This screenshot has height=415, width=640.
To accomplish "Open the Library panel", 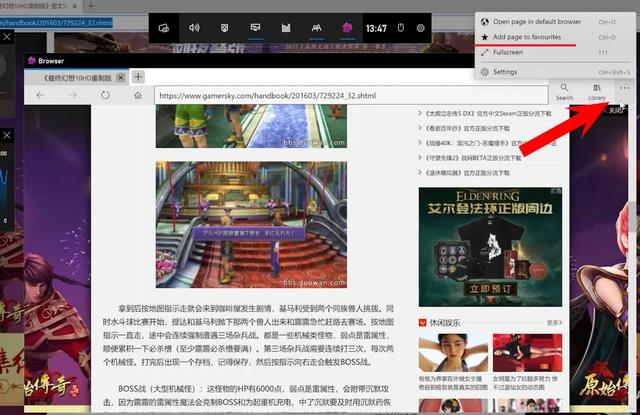I will coord(597,91).
